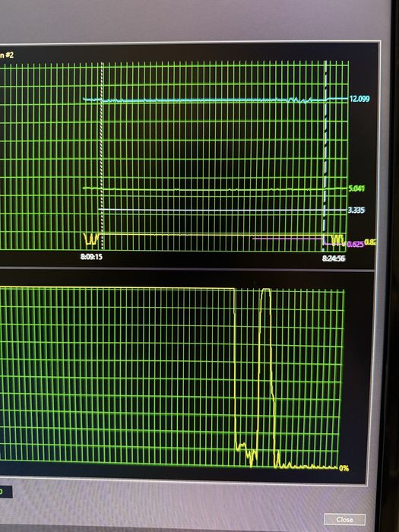
Task: Select the 3.335 white voltage readout
Action: pyautogui.click(x=356, y=210)
